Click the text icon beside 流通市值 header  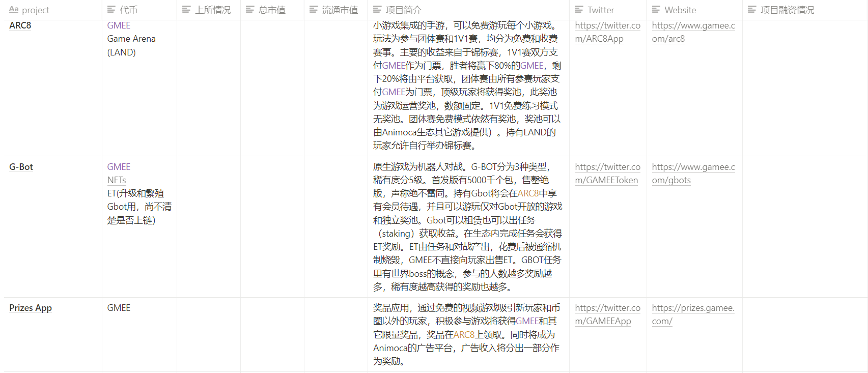point(314,10)
